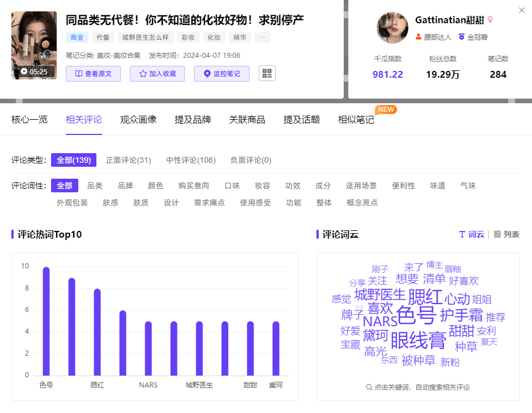Select 肤感 word property filter
The image size is (532, 413).
(x=110, y=203)
